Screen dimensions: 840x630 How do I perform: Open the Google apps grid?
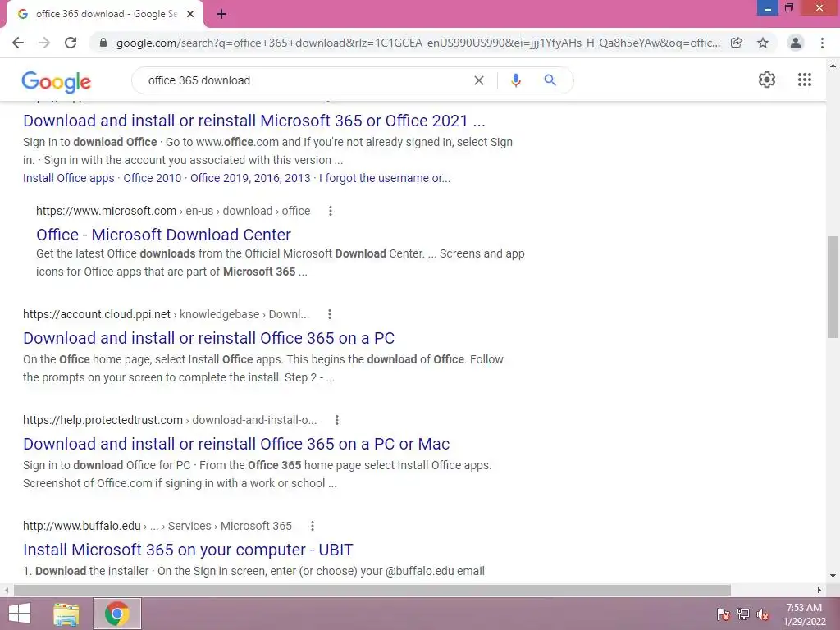point(805,80)
